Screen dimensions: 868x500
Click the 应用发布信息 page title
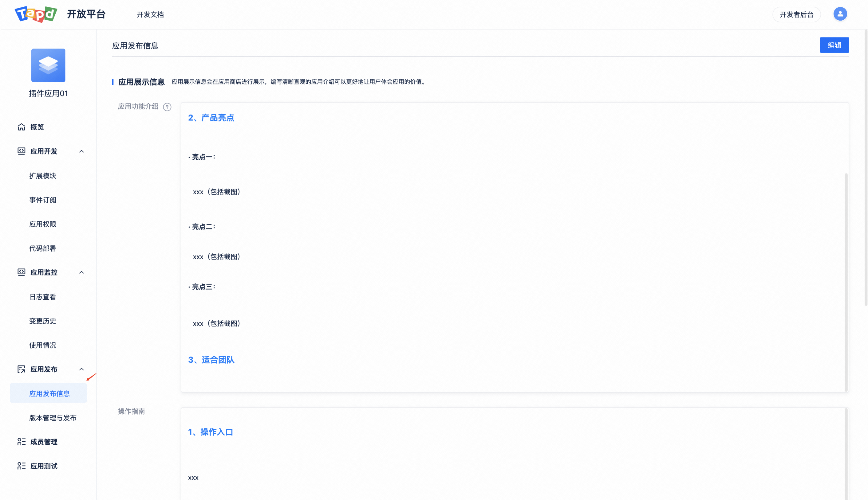135,46
